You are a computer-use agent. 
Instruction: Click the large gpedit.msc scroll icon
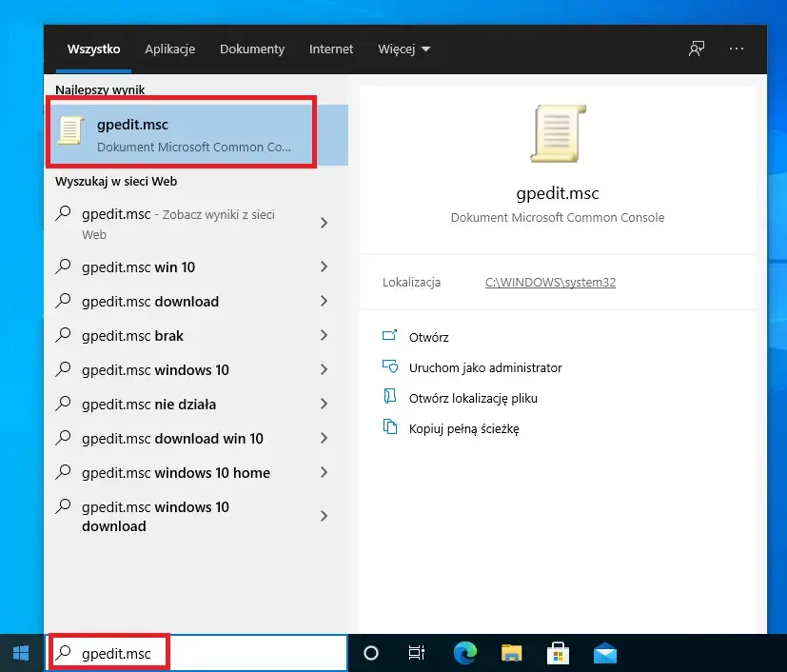558,134
